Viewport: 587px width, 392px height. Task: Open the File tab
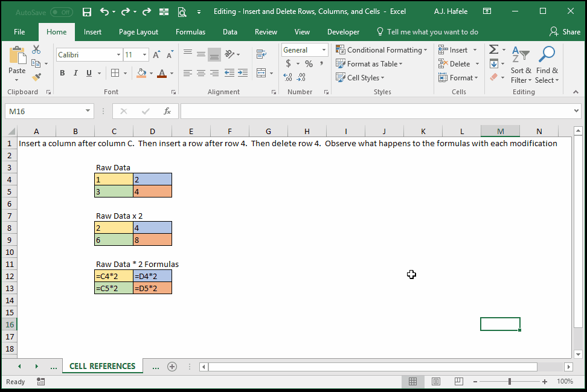click(19, 32)
